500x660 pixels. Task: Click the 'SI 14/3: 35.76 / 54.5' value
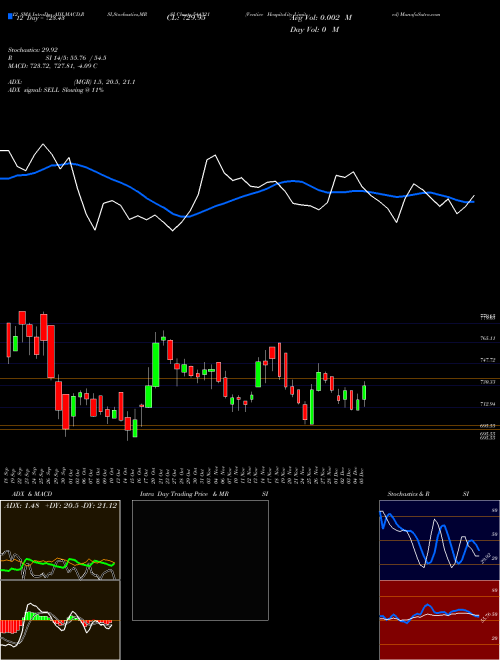click(76, 58)
